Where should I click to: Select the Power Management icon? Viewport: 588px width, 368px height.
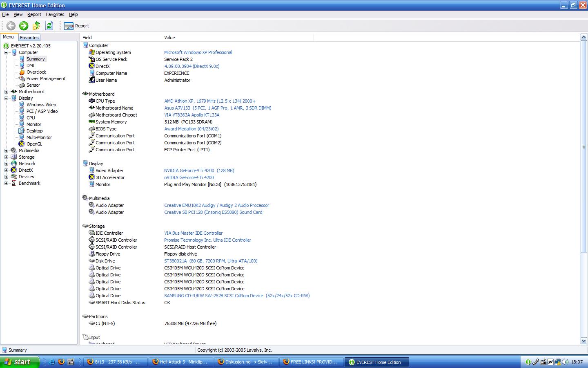pos(22,79)
